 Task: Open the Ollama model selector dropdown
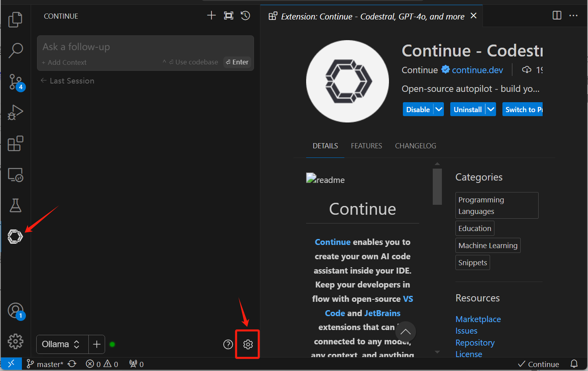coord(63,344)
